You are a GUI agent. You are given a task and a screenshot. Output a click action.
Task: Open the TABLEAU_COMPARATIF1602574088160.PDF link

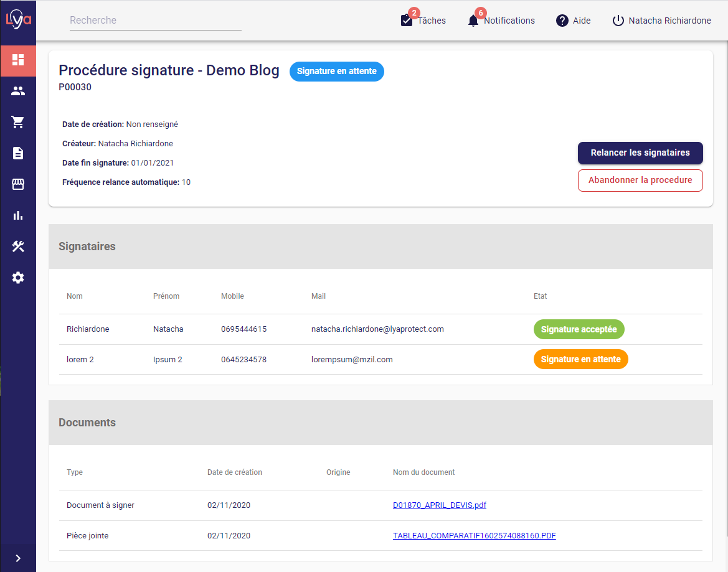[474, 536]
